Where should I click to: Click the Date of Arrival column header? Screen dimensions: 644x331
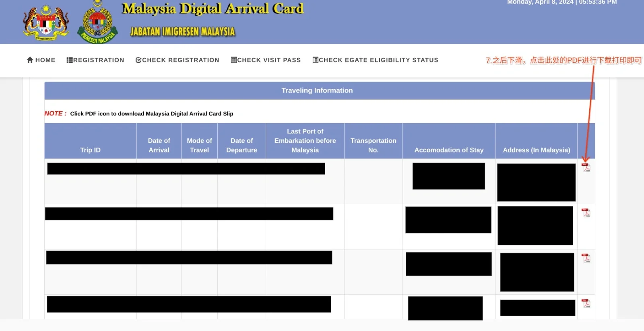click(159, 145)
